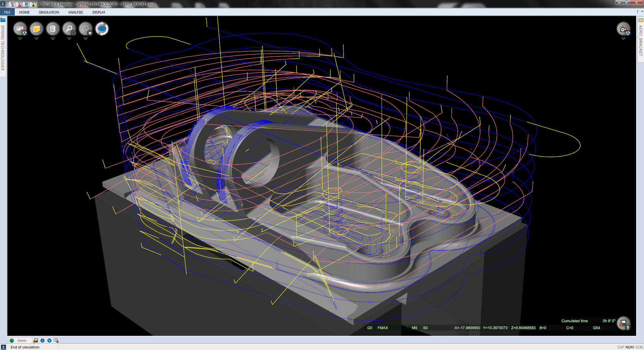Click the blue FILE button

pos(7,12)
